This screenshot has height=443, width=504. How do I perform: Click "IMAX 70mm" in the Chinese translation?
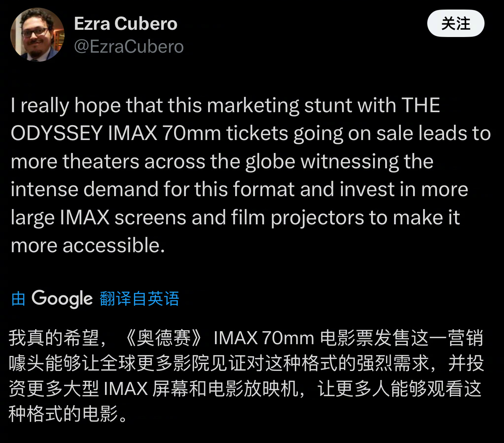point(264,338)
